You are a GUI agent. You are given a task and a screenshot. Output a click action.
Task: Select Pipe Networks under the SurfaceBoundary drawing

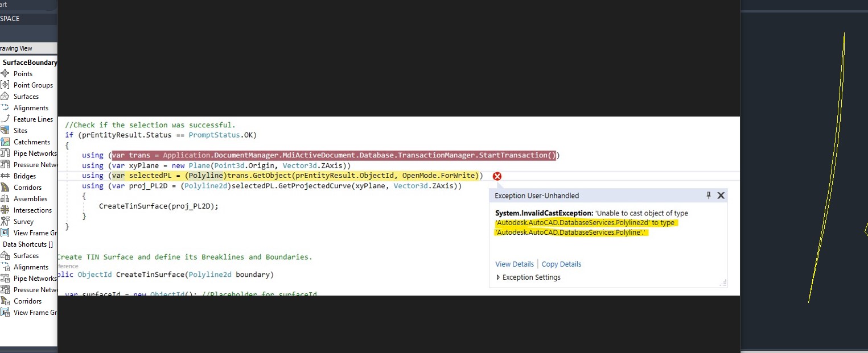tap(35, 153)
